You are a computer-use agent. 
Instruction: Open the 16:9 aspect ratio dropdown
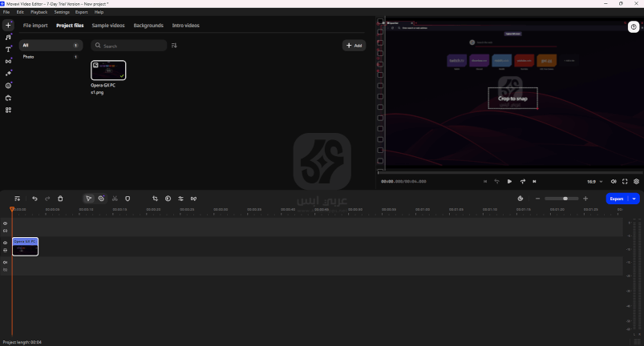[594, 182]
